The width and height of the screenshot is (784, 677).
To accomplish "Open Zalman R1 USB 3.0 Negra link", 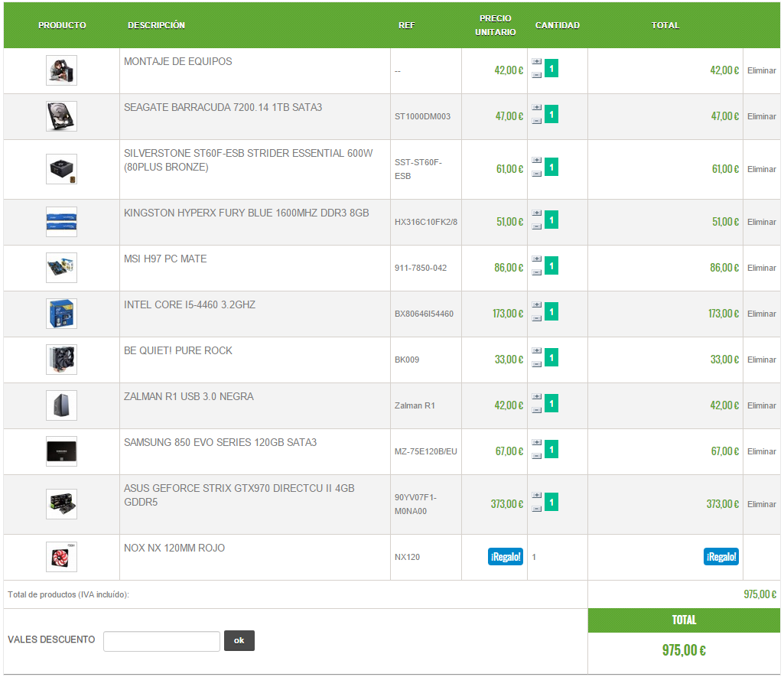I will (x=189, y=397).
